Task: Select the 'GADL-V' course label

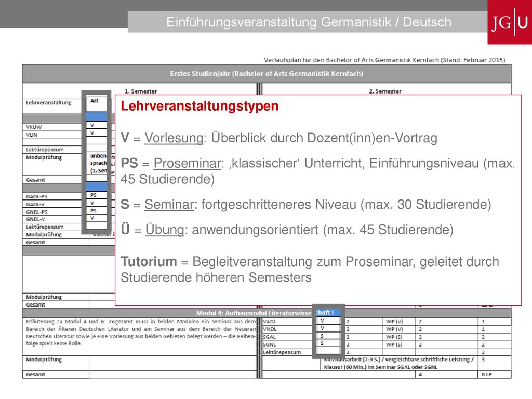Action: click(x=35, y=204)
